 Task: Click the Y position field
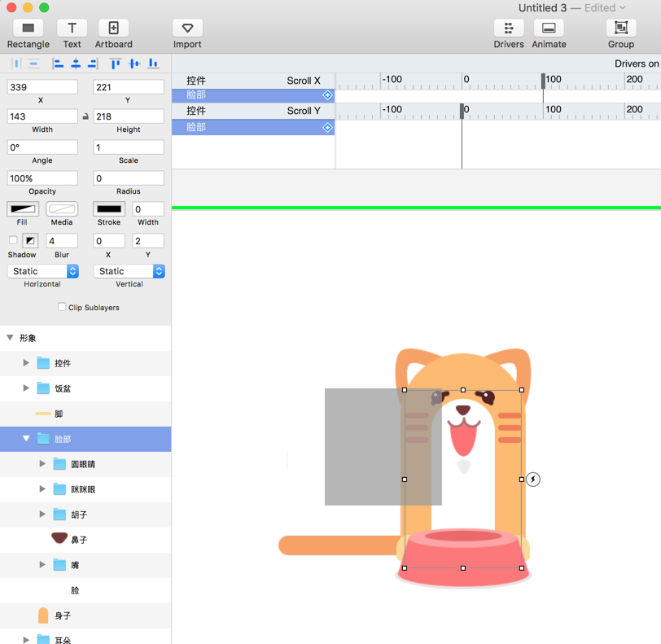coord(129,87)
